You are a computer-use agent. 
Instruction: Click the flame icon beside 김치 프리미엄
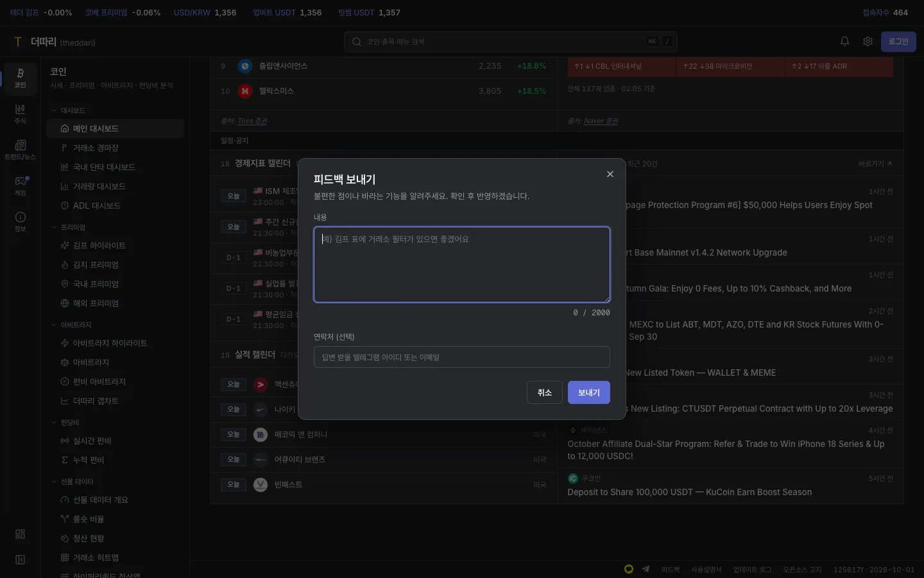tap(65, 265)
